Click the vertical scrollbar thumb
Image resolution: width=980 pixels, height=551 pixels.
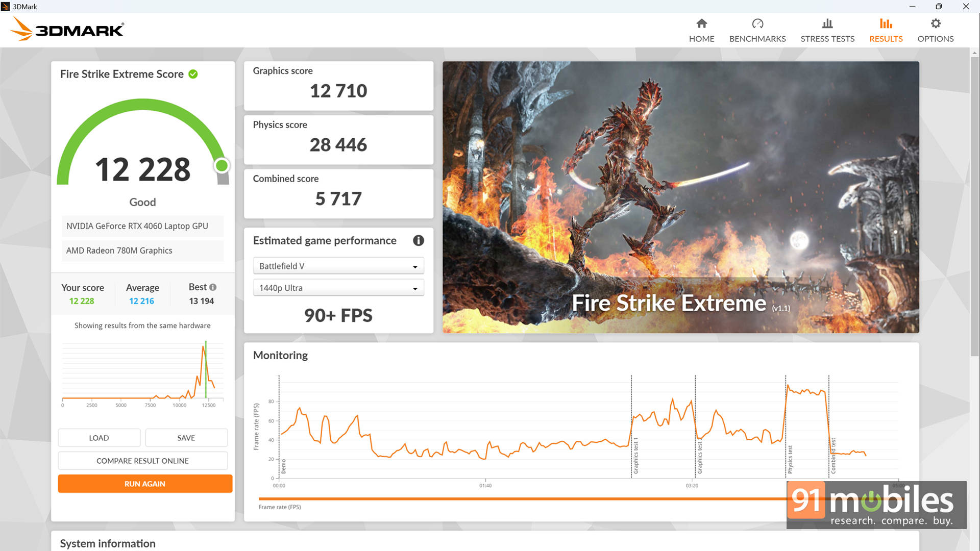[975, 207]
